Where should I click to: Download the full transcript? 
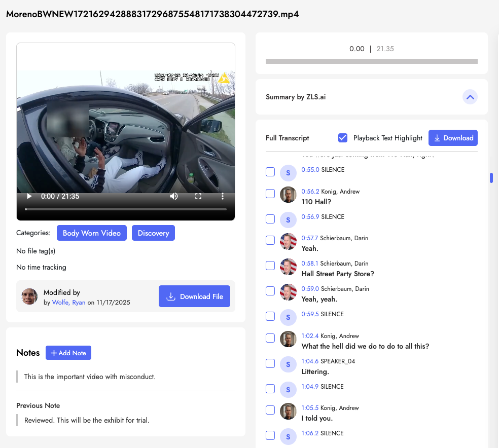tap(453, 138)
